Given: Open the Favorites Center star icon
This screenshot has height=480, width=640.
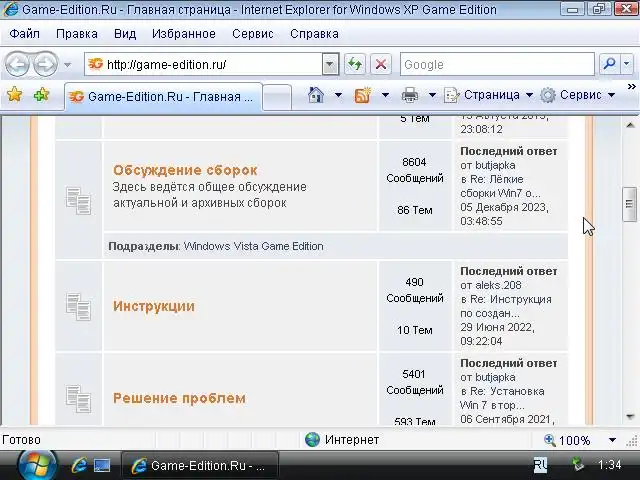Looking at the screenshot, I should tap(14, 95).
